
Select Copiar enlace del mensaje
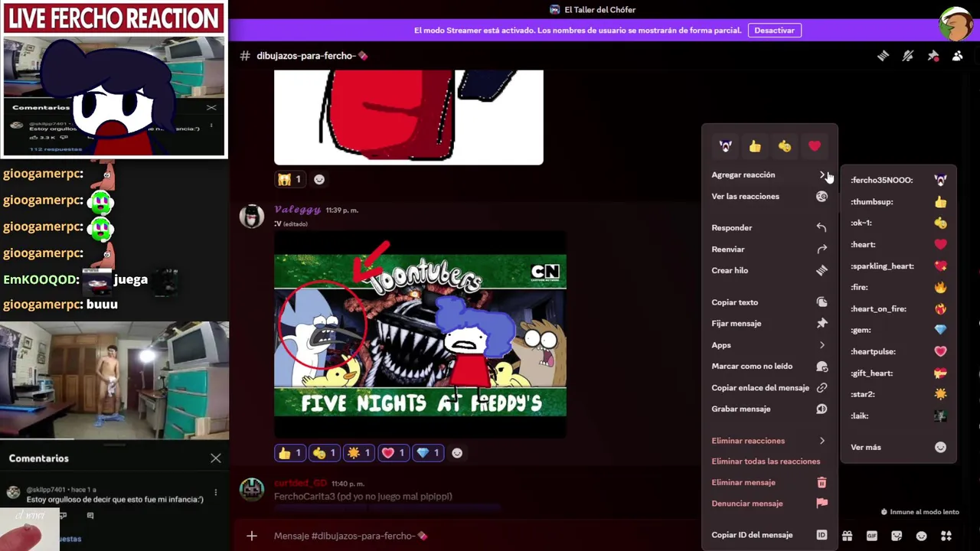click(x=769, y=388)
